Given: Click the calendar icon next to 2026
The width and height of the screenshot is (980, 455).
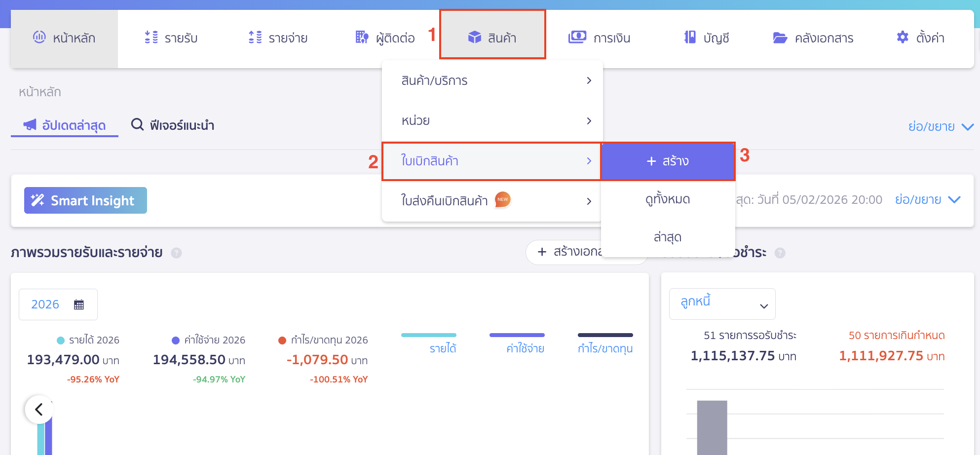Looking at the screenshot, I should pyautogui.click(x=78, y=304).
